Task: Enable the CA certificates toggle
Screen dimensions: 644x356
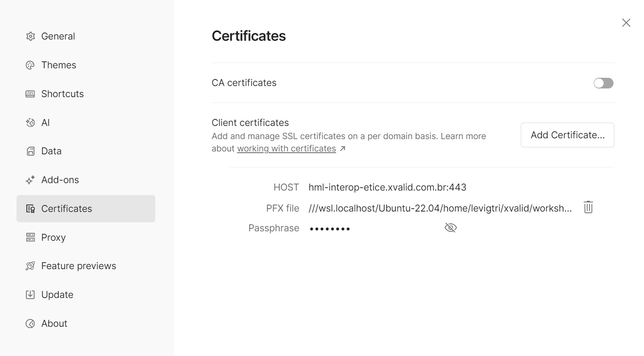Action: [603, 83]
